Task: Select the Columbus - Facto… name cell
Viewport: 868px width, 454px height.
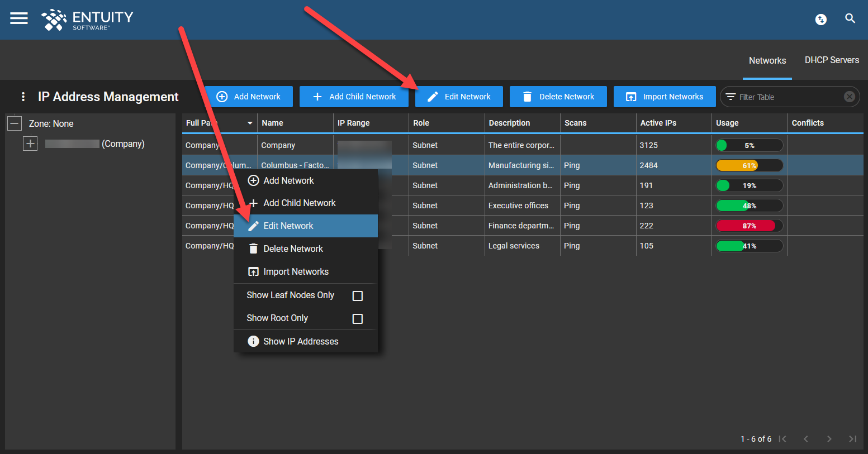Action: click(295, 165)
